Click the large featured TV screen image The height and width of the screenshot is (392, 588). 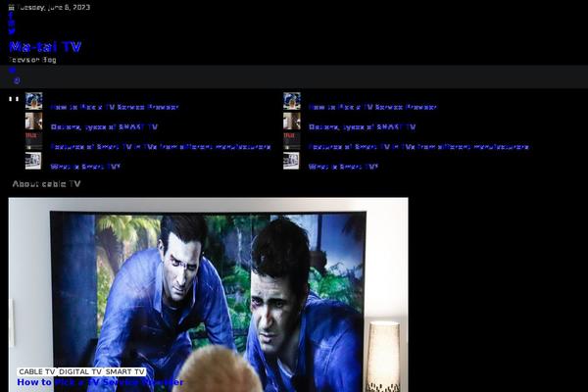pos(208,293)
